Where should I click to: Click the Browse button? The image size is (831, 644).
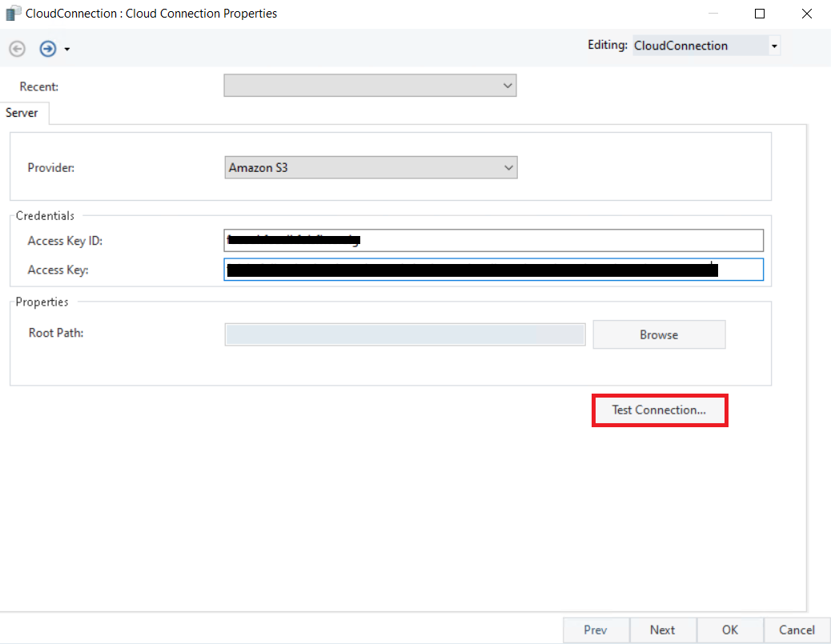pos(659,334)
